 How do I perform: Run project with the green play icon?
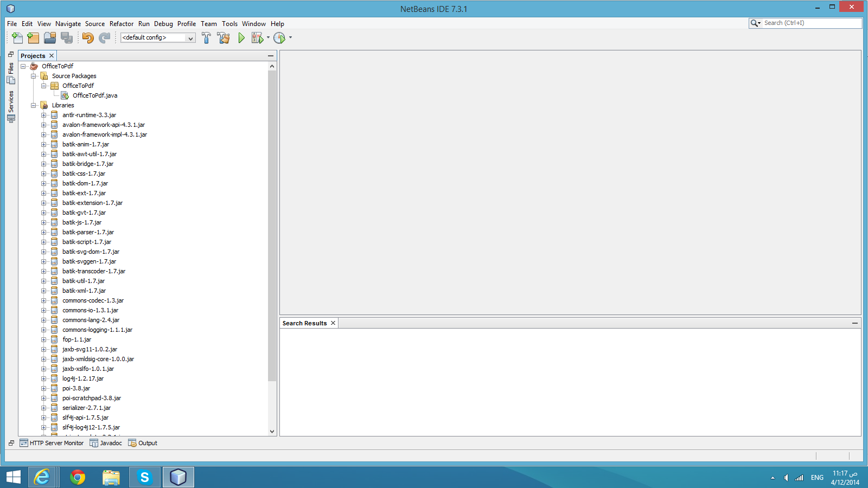click(x=241, y=37)
